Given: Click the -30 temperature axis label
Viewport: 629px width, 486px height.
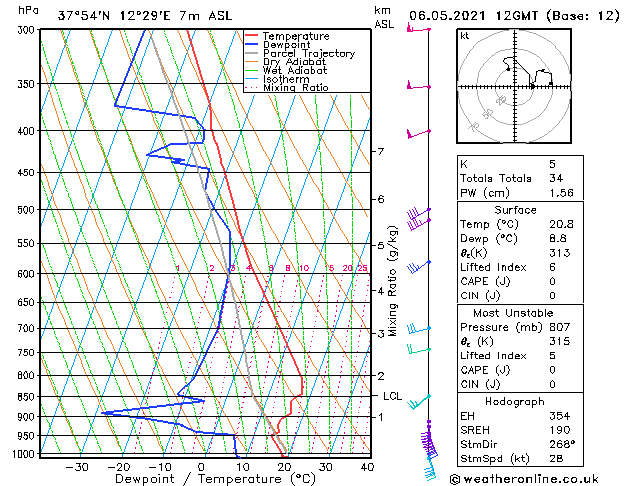Looking at the screenshot, I should pyautogui.click(x=77, y=467).
